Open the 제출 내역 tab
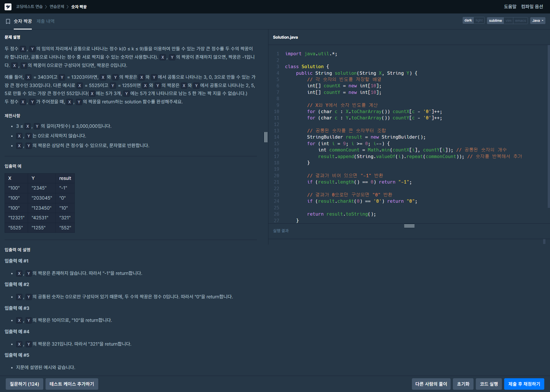550x392 pixels. click(x=45, y=21)
